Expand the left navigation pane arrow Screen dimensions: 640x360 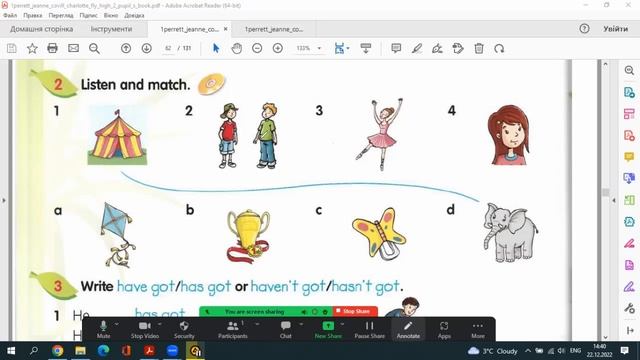pyautogui.click(x=4, y=200)
